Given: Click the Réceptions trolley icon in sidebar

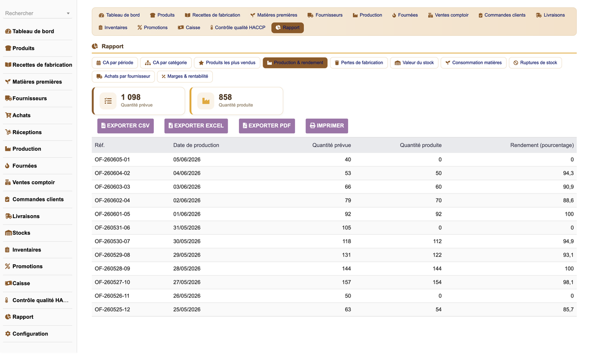Looking at the screenshot, I should tap(8, 132).
